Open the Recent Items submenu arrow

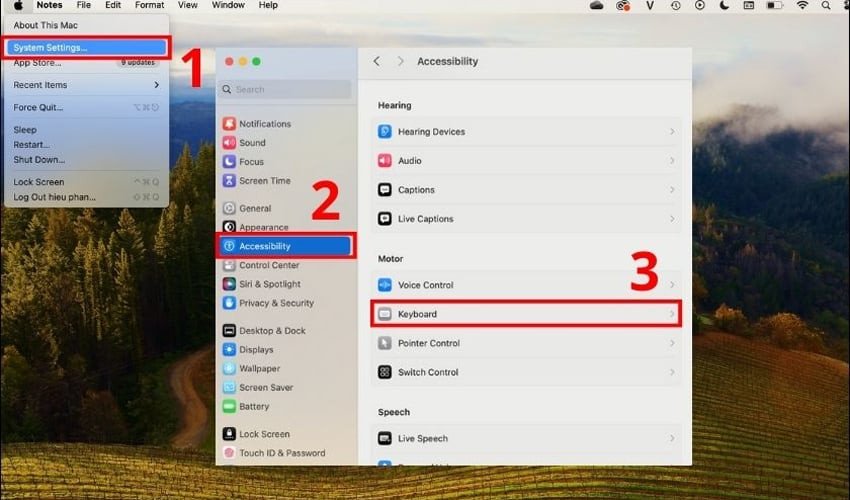(x=156, y=85)
